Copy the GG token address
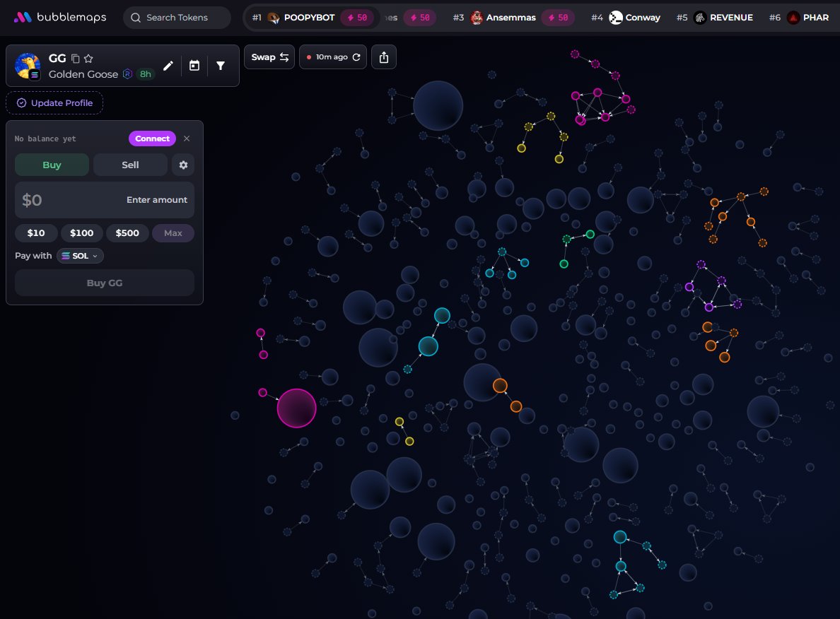Screen dimensions: 840x619 [76, 59]
